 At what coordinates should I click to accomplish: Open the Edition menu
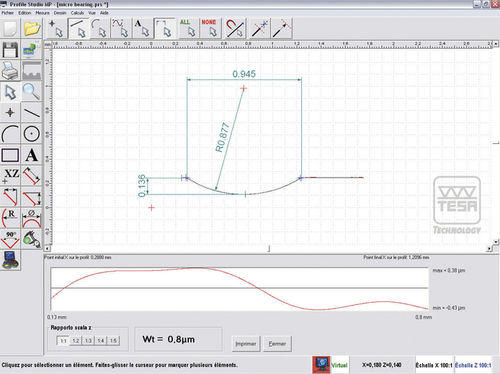pyautogui.click(x=25, y=13)
